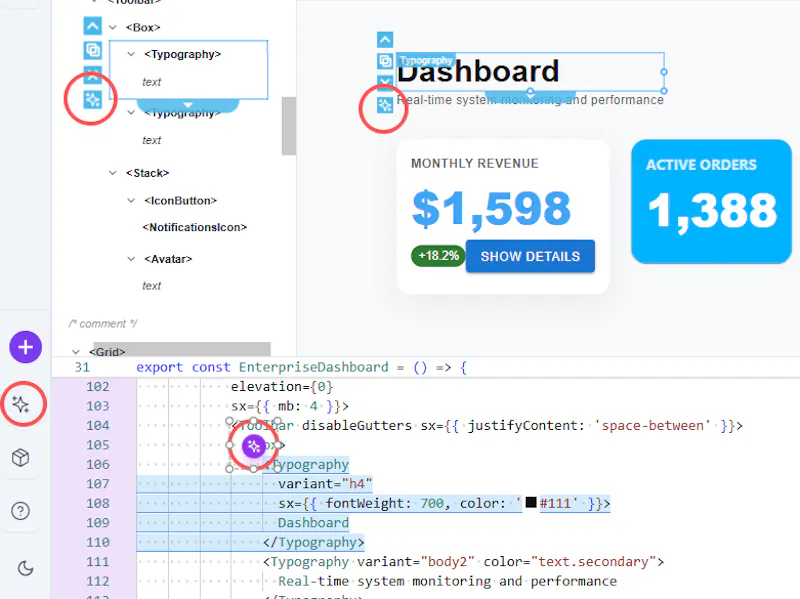This screenshot has width=800, height=599.
Task: Collapse the selected <Typography> tree node
Action: coord(131,54)
